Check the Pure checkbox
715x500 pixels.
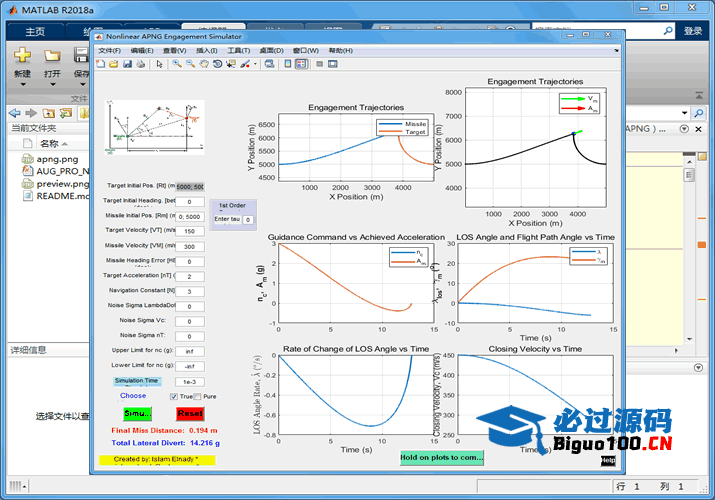click(198, 397)
